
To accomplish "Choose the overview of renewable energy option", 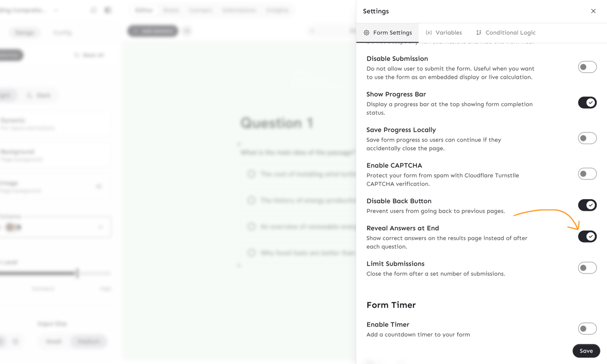I will tap(251, 226).
